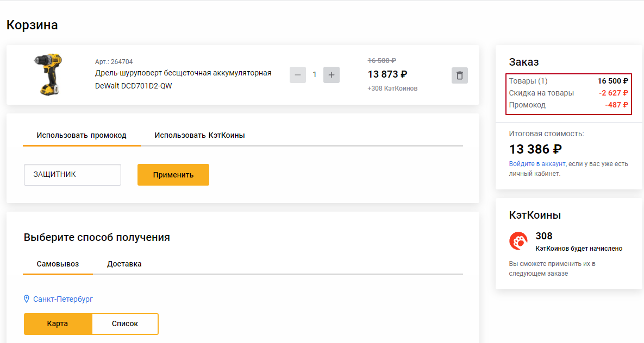Switch to the Использовать промокод tab

click(82, 135)
